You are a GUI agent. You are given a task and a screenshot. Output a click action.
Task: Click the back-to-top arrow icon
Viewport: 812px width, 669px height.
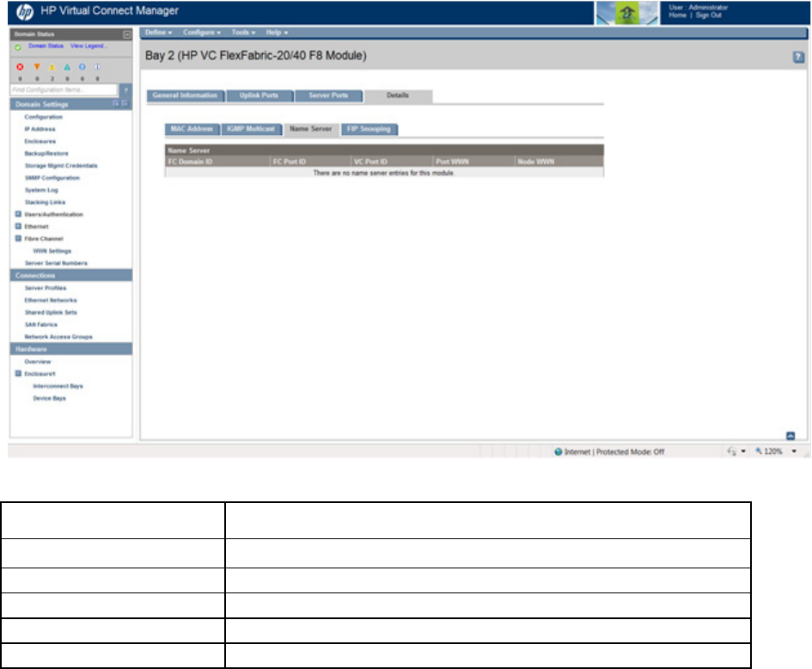coord(791,436)
